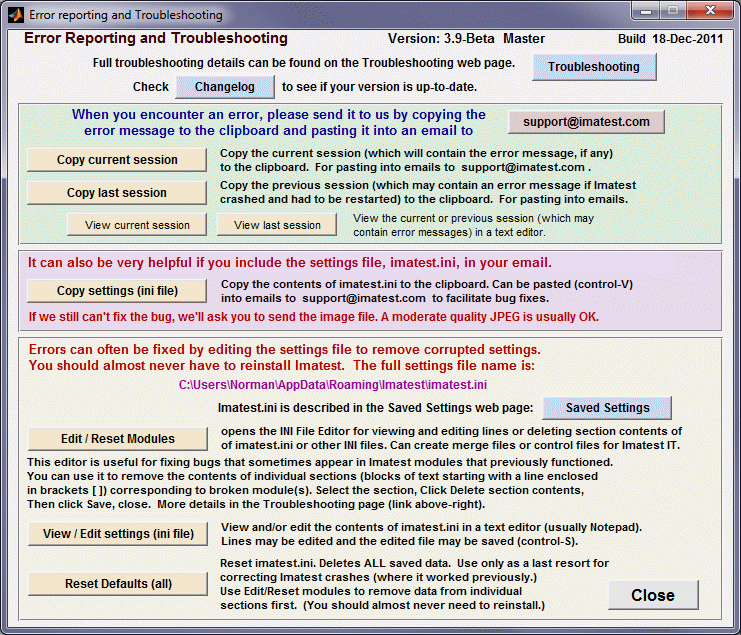Click 'Full troubleshooting details can be found' text
The height and width of the screenshot is (635, 741).
(304, 63)
